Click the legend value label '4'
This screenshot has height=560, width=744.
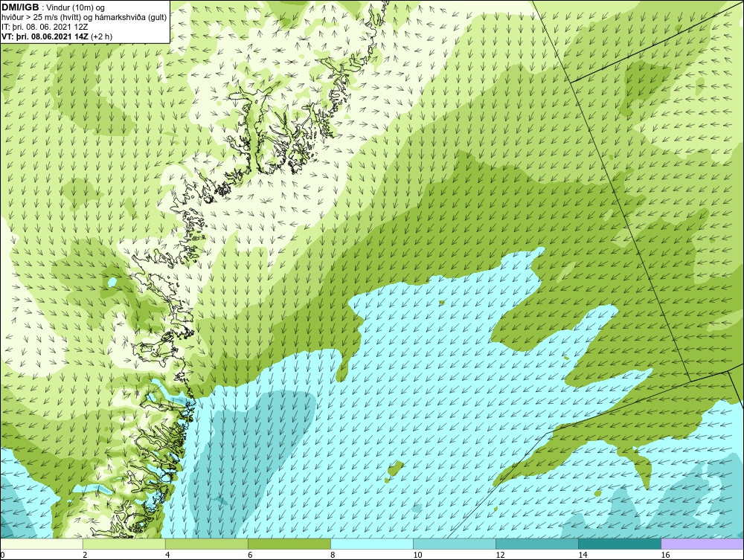[x=167, y=555]
